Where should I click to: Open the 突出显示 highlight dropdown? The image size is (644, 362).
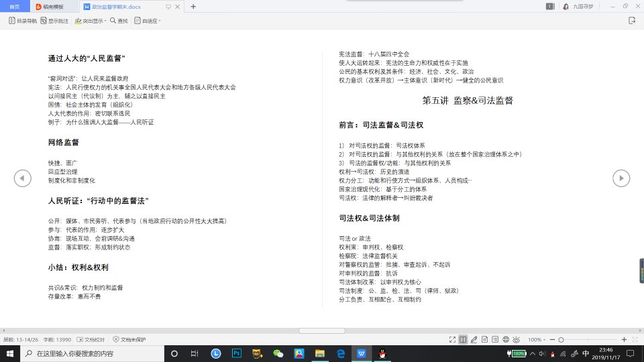coord(91,21)
